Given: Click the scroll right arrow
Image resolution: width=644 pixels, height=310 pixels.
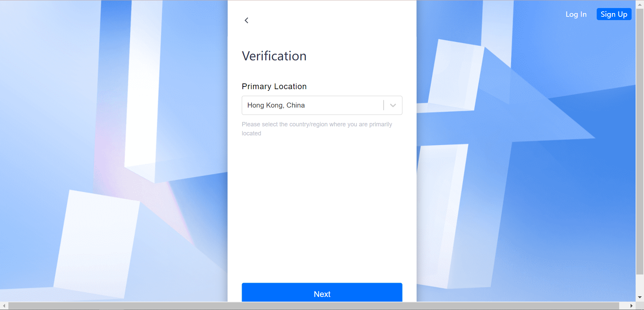Looking at the screenshot, I should pos(631,306).
